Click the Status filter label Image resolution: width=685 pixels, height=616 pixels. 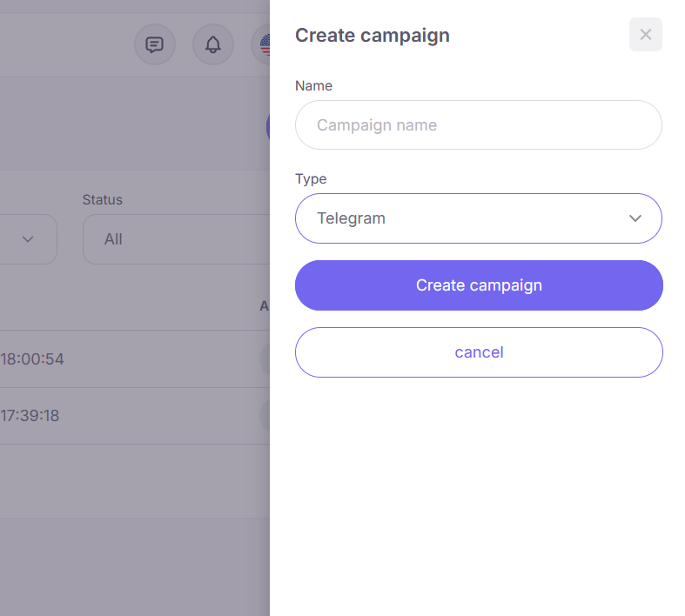103,200
